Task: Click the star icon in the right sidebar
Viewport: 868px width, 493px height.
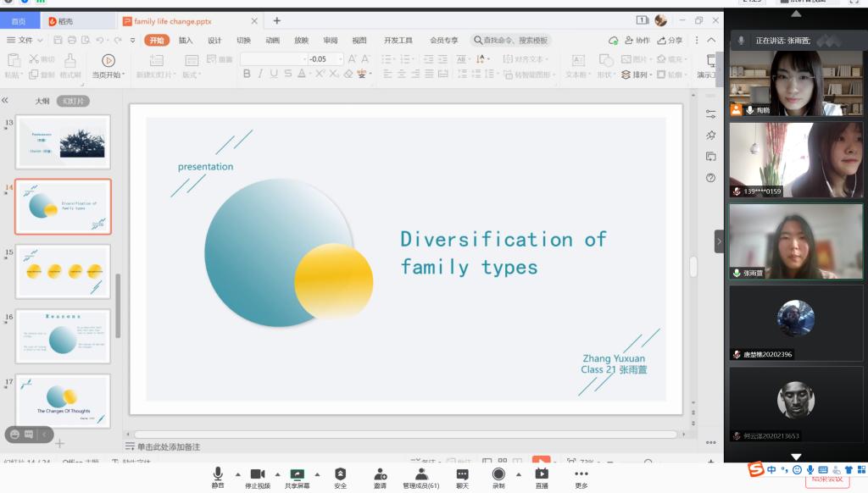Action: (x=711, y=135)
